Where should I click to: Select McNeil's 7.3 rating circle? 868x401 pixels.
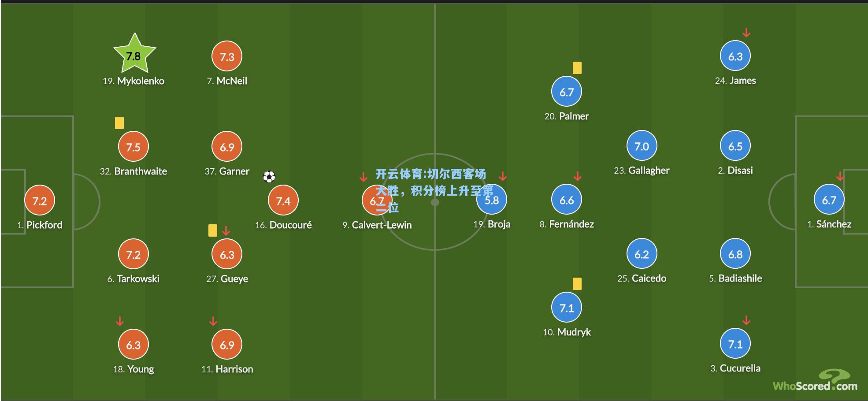click(227, 57)
